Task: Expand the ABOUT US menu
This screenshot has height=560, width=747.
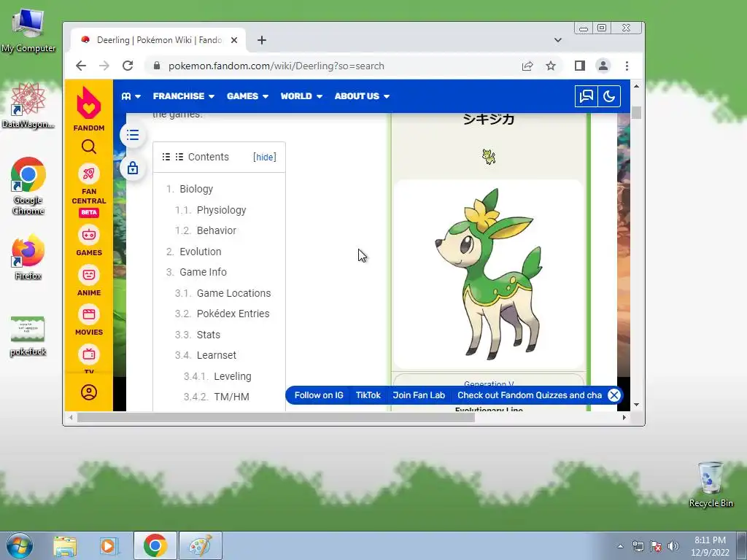Action: [362, 96]
